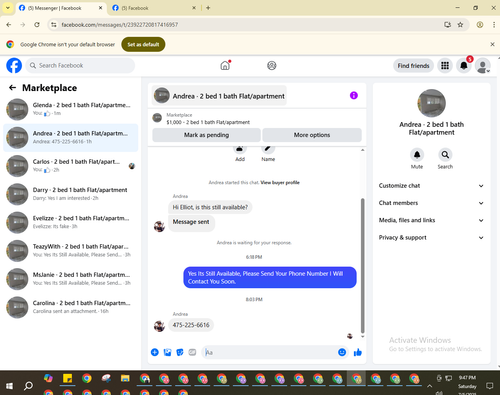Go back in the browser

(9, 25)
